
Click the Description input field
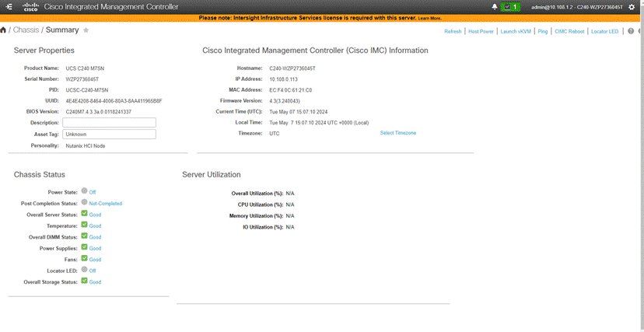coord(109,123)
